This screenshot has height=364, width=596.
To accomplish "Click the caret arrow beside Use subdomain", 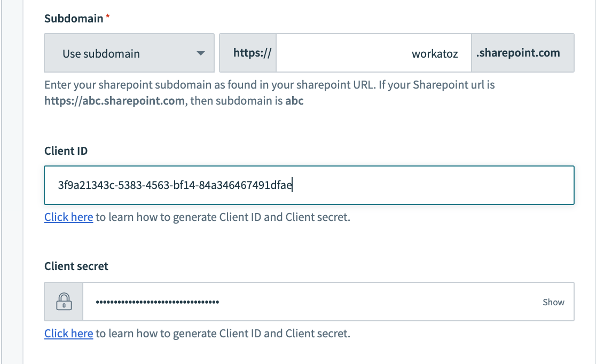I will [x=200, y=53].
